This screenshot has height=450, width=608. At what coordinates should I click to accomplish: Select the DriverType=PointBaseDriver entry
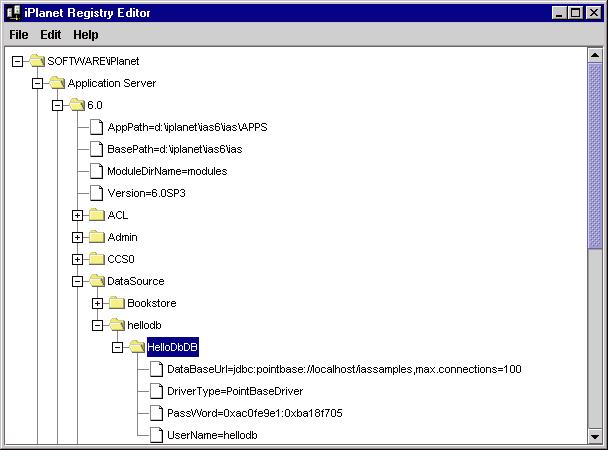coord(235,391)
